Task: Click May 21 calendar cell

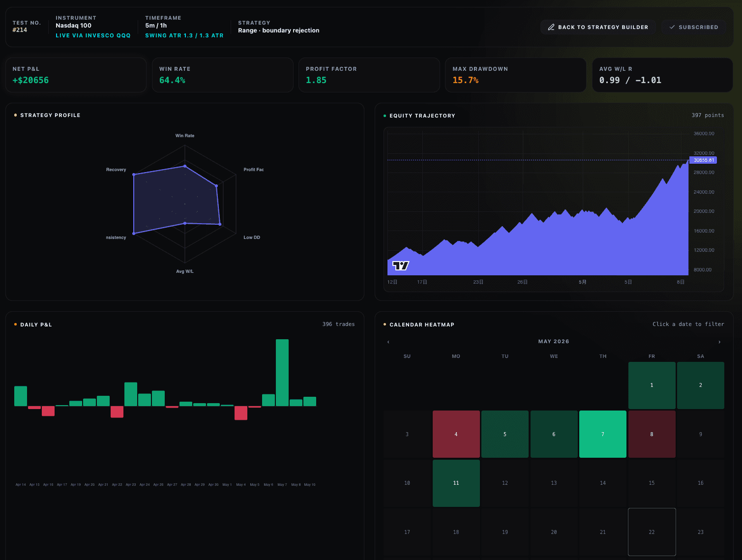Action: (x=603, y=532)
